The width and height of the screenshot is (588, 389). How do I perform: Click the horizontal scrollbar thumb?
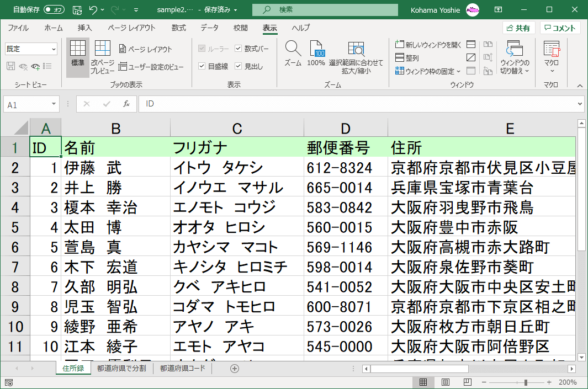[x=420, y=369]
